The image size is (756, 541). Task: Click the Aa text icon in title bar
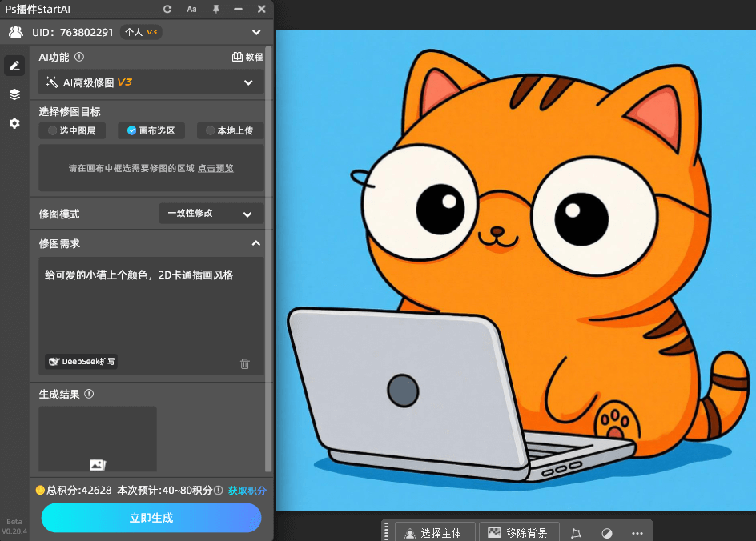click(191, 9)
